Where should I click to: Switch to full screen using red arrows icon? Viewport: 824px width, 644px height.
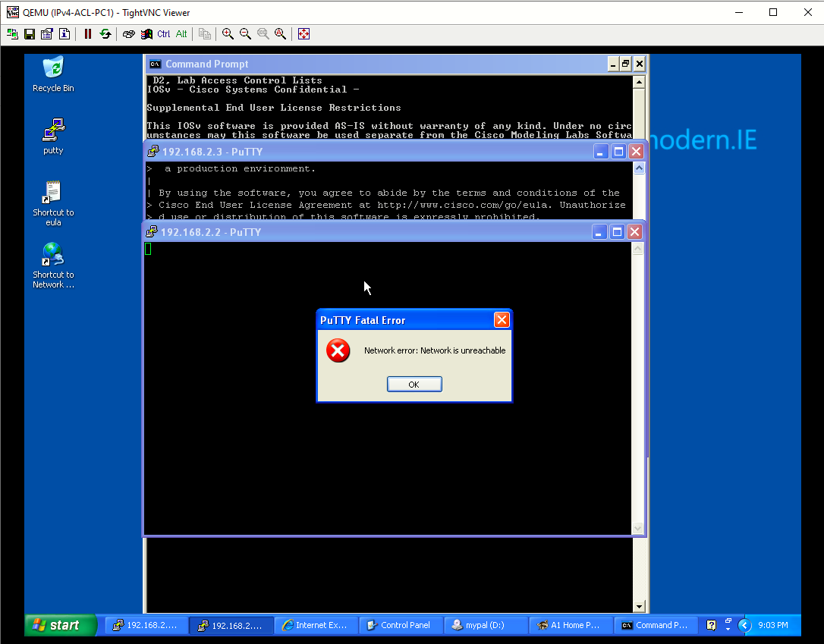[303, 34]
